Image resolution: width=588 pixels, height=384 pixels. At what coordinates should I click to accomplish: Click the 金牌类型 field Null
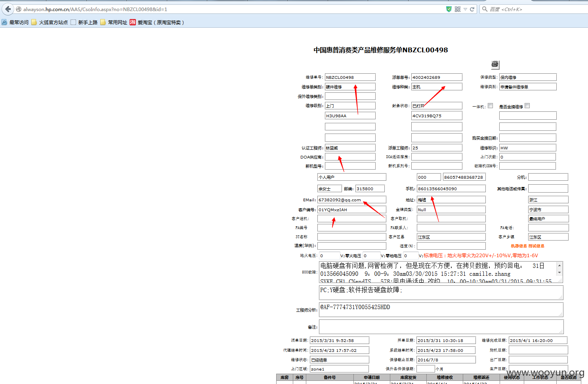[x=451, y=210]
